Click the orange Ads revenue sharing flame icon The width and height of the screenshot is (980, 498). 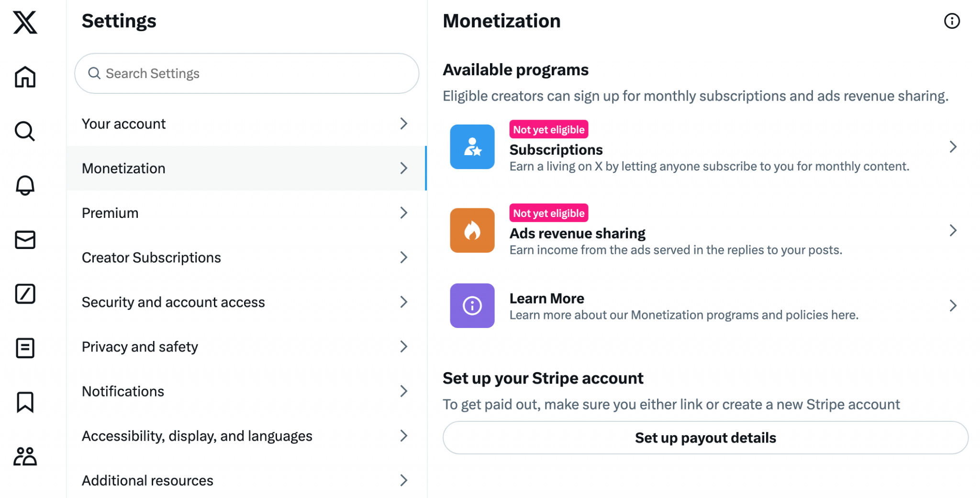click(472, 230)
